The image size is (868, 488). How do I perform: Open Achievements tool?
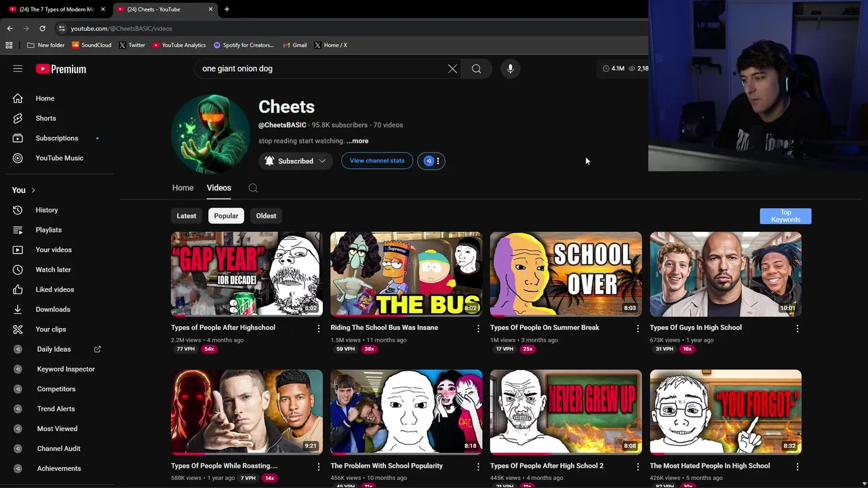(58, 468)
